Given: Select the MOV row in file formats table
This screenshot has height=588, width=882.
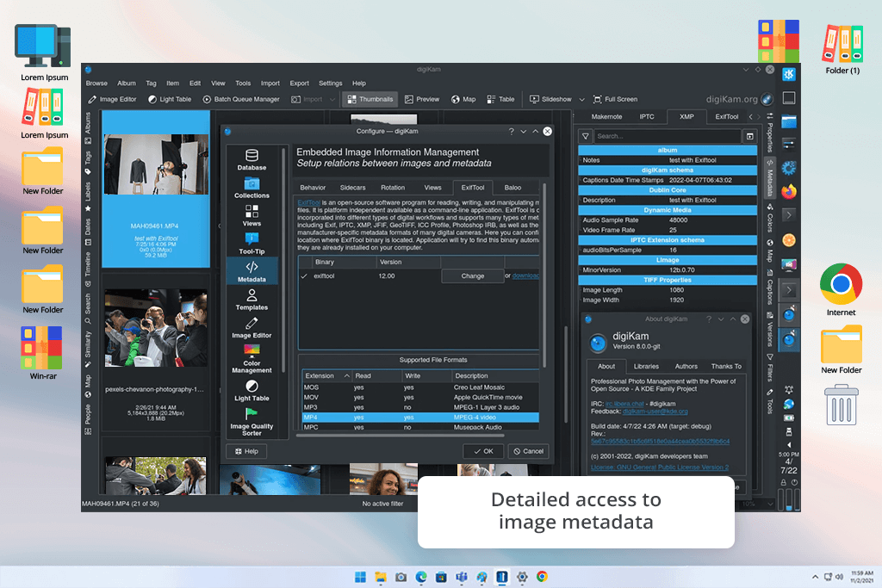Looking at the screenshot, I should [420, 398].
